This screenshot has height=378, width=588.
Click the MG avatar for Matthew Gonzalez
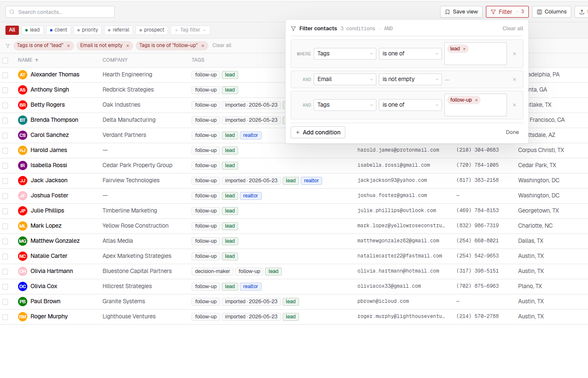[23, 241]
